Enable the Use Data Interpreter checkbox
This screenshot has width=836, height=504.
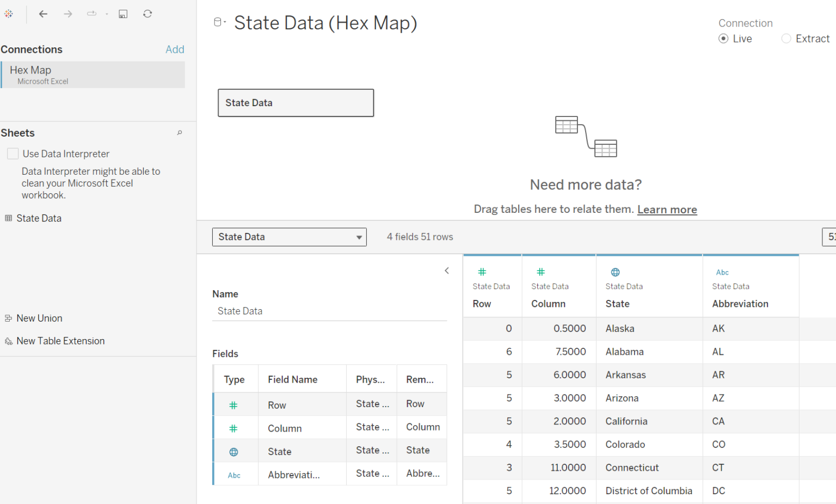tap(13, 153)
